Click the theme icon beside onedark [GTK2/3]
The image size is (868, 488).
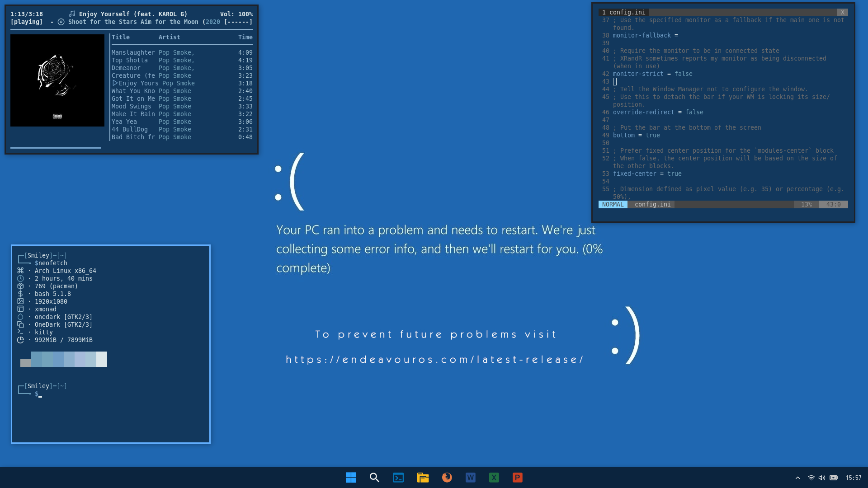click(x=20, y=317)
